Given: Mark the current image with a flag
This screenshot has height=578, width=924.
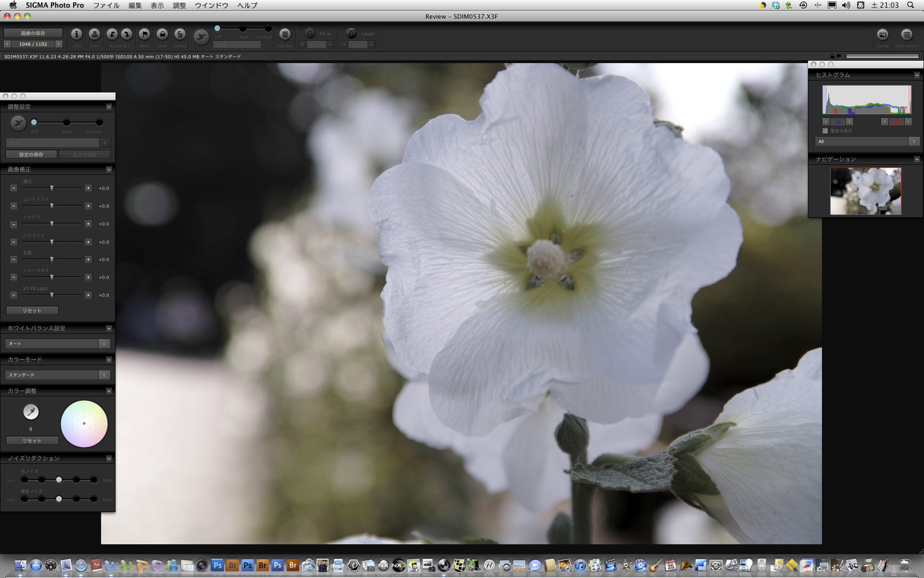Looking at the screenshot, I should [x=144, y=34].
